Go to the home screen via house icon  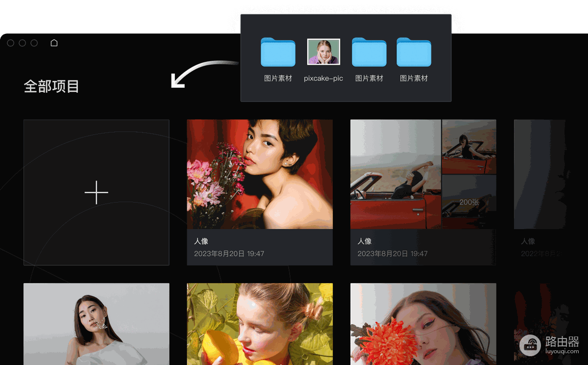pyautogui.click(x=54, y=43)
